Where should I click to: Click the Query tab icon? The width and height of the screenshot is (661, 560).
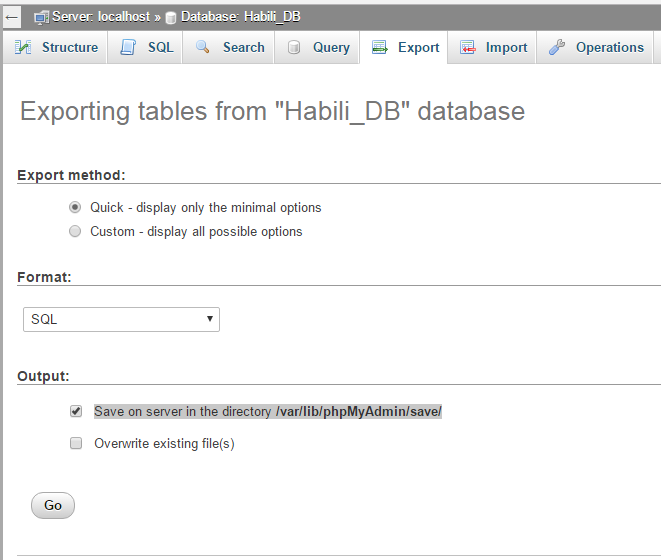(x=294, y=47)
